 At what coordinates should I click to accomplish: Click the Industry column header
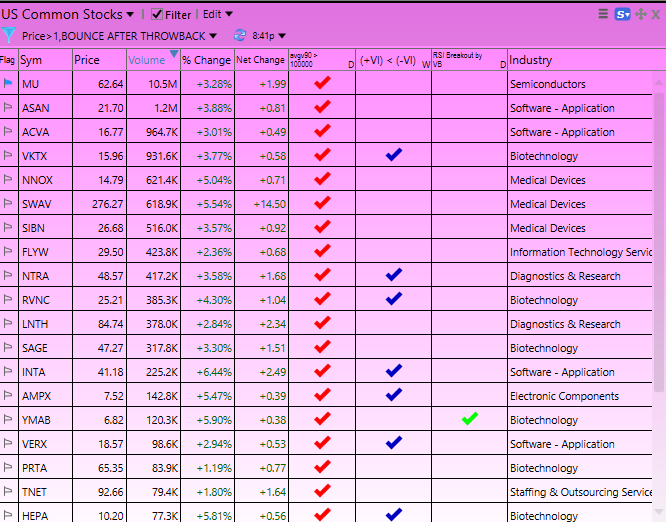[x=580, y=60]
